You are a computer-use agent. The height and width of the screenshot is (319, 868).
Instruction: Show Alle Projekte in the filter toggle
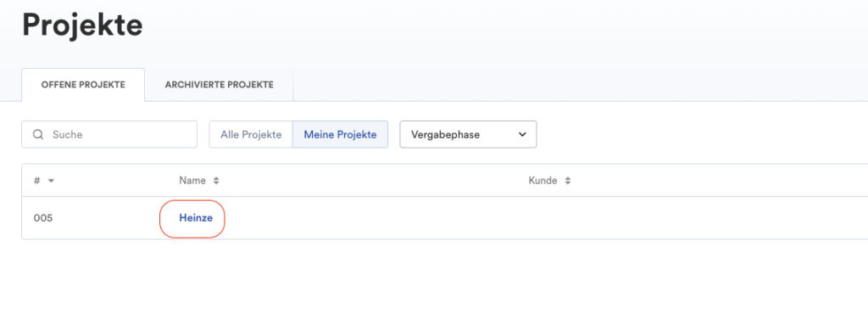pos(251,135)
